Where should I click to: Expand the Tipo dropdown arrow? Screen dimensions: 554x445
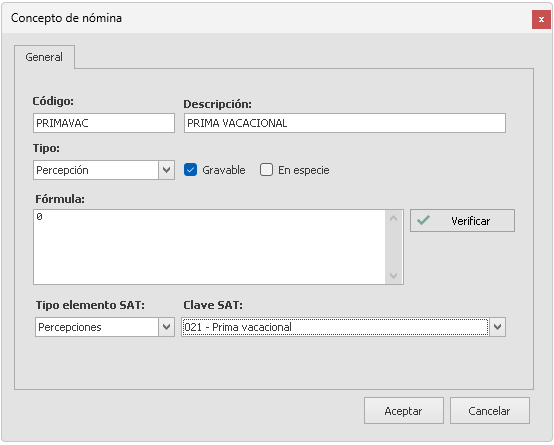[166, 170]
